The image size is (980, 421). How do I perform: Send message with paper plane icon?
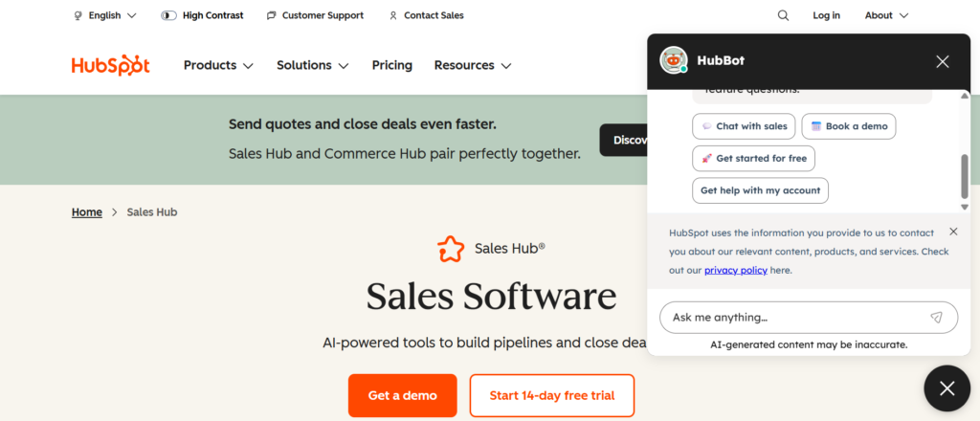pos(936,318)
